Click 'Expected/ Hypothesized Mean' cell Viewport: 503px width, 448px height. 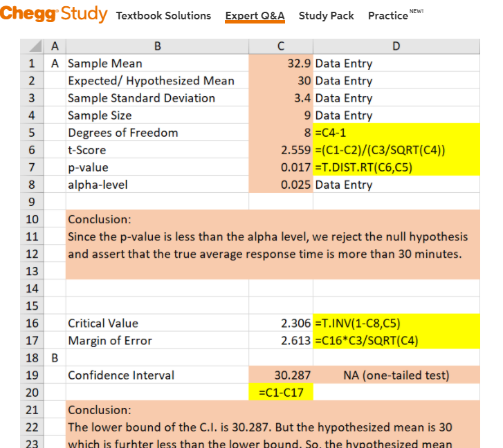(157, 80)
